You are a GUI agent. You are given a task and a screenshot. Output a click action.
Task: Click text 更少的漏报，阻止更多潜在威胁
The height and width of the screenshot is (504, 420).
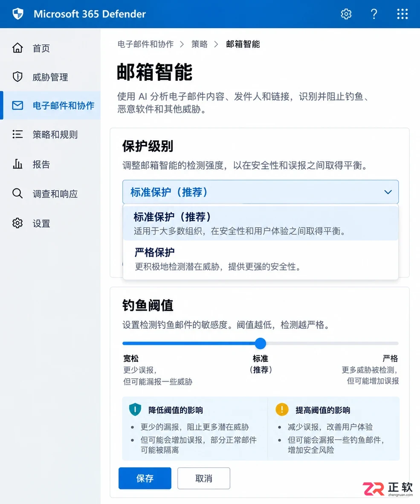click(194, 427)
